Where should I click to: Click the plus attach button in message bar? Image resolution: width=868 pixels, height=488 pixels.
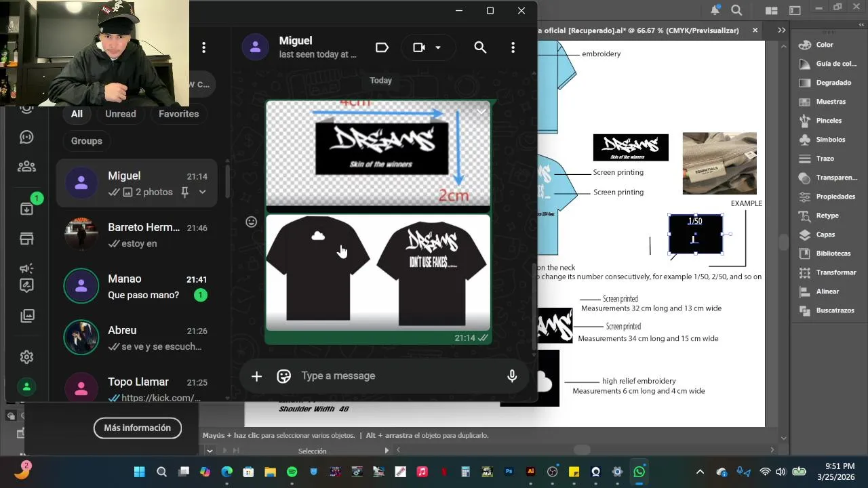[x=256, y=376]
